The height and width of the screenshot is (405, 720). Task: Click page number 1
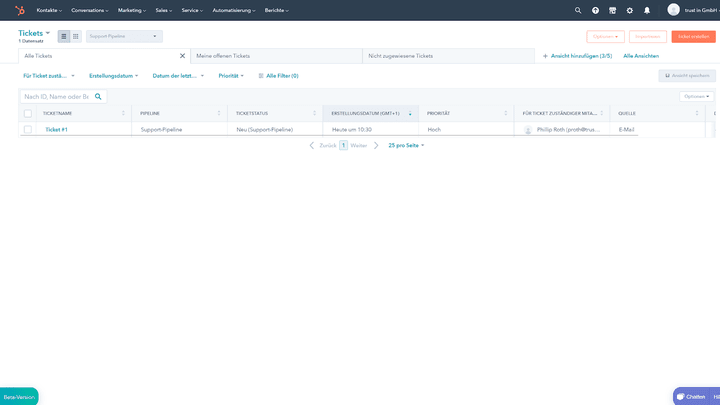coord(343,146)
